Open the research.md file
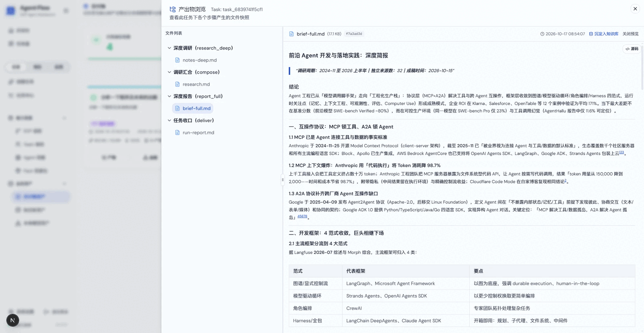 point(196,84)
